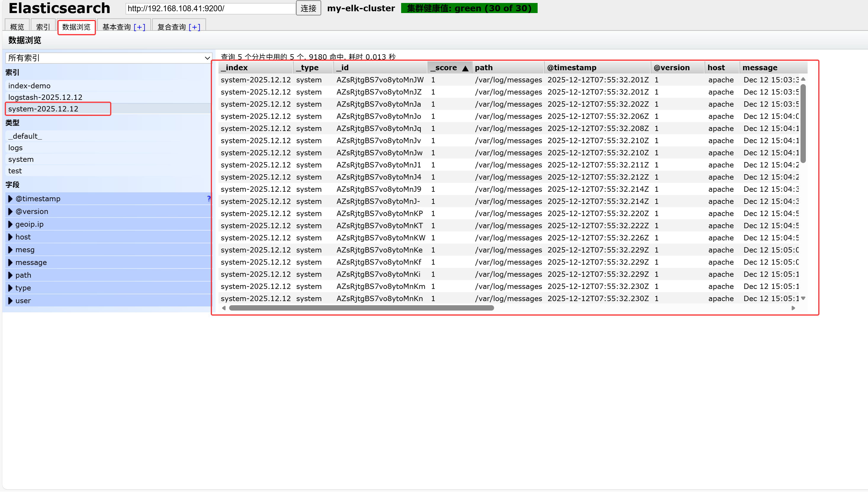Click the horizontal scroll right arrow
Viewport: 868px width, 494px height.
[793, 308]
